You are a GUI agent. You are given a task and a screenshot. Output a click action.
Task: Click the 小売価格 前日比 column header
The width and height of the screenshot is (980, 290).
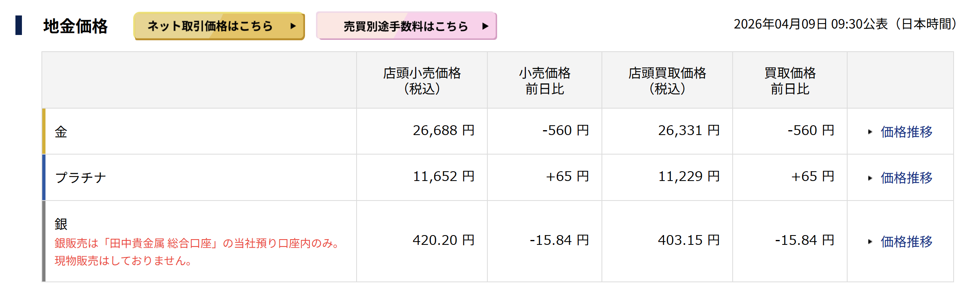(545, 81)
